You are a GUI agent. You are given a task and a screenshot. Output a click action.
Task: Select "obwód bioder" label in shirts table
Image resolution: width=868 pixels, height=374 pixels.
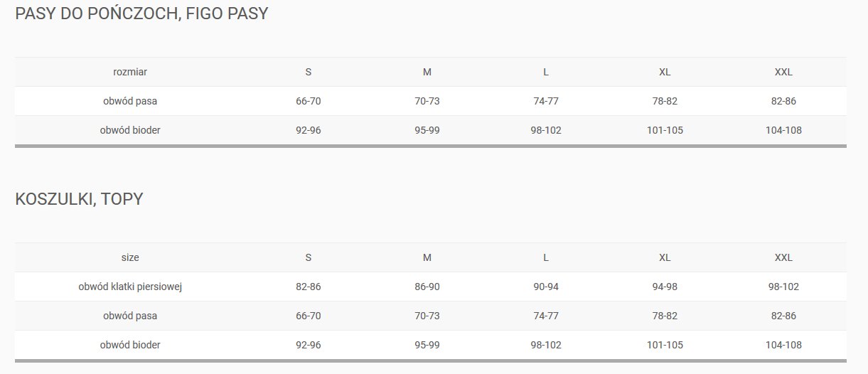130,345
